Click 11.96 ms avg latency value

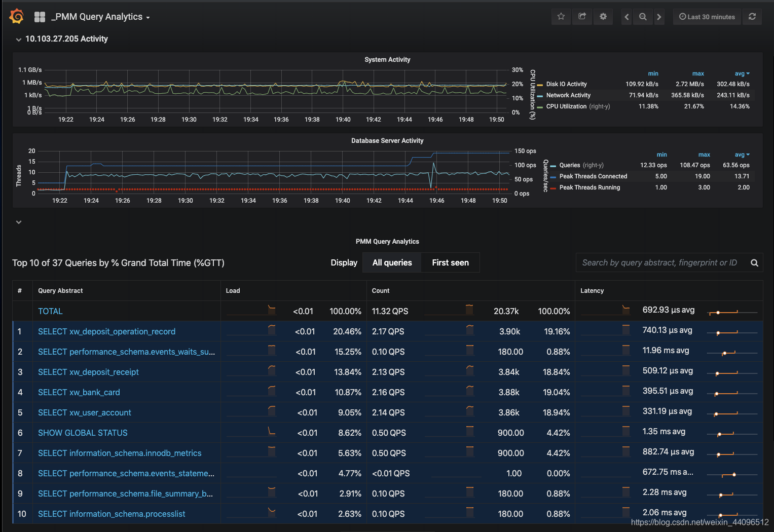[666, 351]
